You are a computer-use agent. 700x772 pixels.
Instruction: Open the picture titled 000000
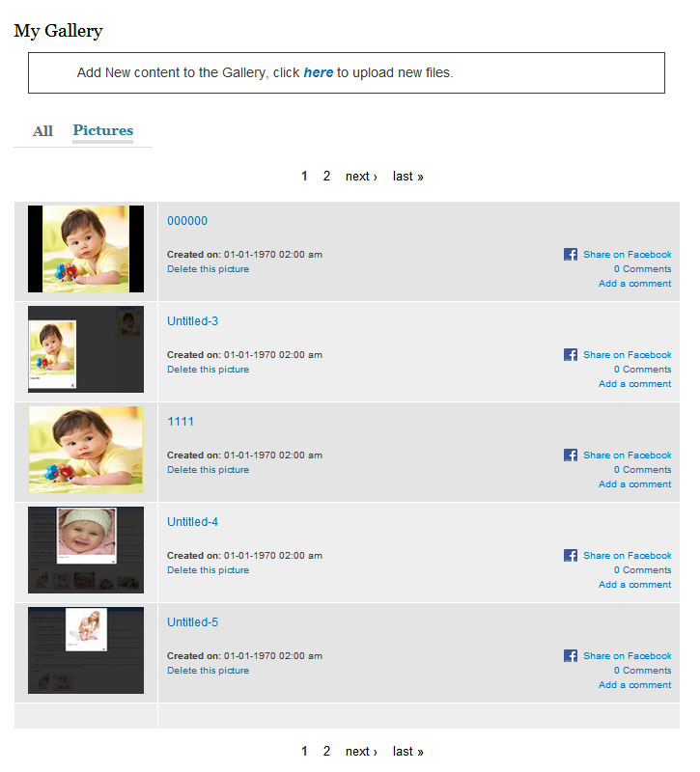pos(187,221)
